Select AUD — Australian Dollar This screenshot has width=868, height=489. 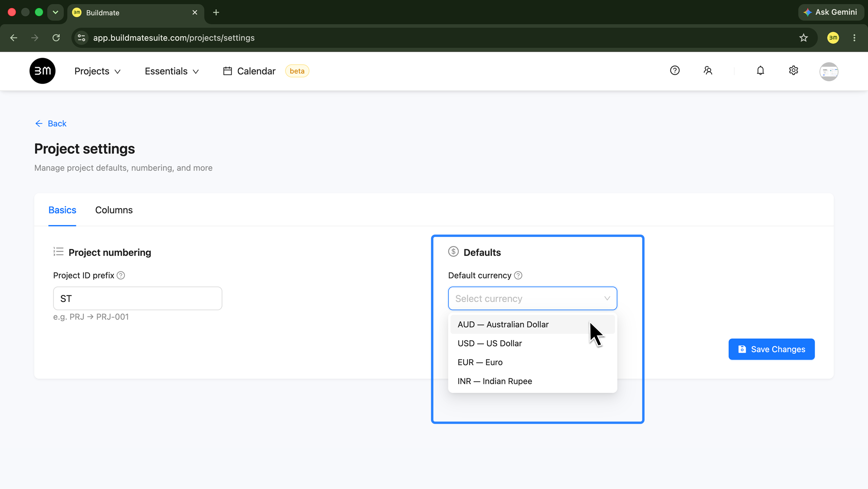532,324
